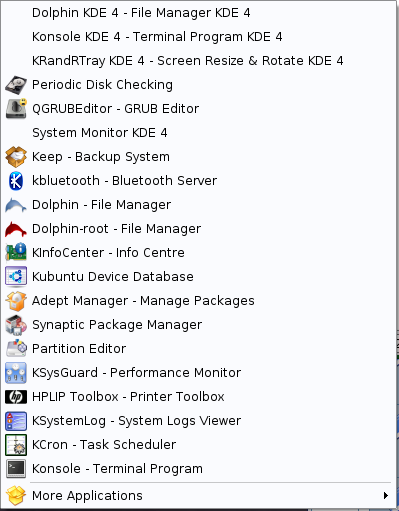Click the KSystemLog logs viewer icon
Viewport: 399px width, 511px height.
pos(16,421)
